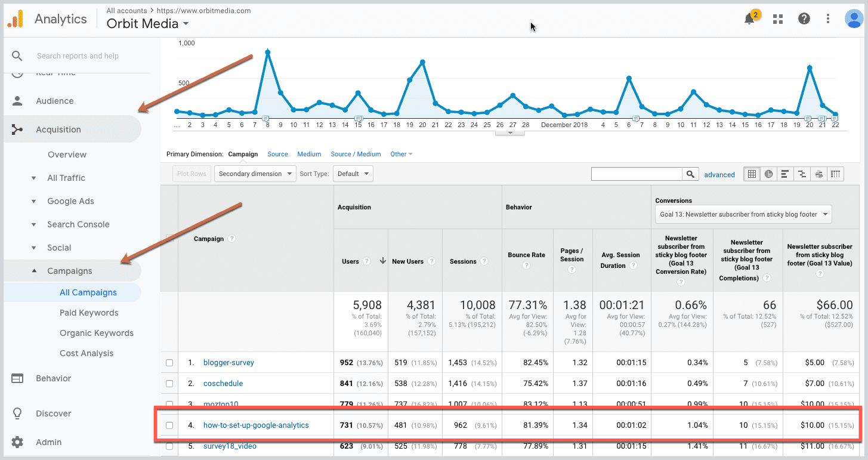Image resolution: width=868 pixels, height=460 pixels.
Task: Set primary dimension to Source
Action: point(278,154)
